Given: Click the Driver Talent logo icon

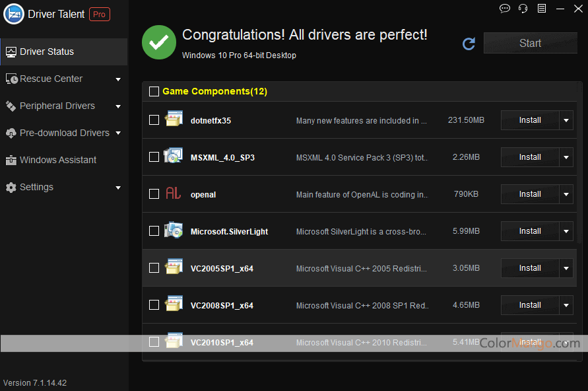Looking at the screenshot, I should tap(14, 14).
